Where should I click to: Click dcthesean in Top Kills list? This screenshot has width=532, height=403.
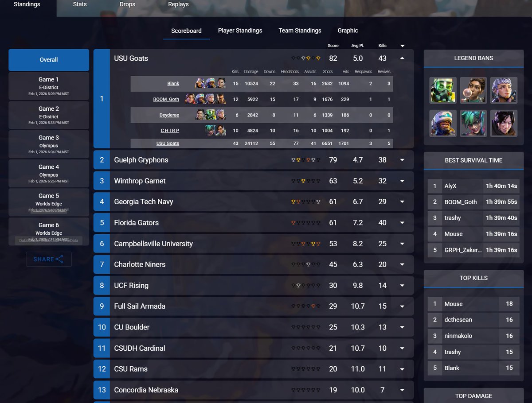(x=459, y=320)
